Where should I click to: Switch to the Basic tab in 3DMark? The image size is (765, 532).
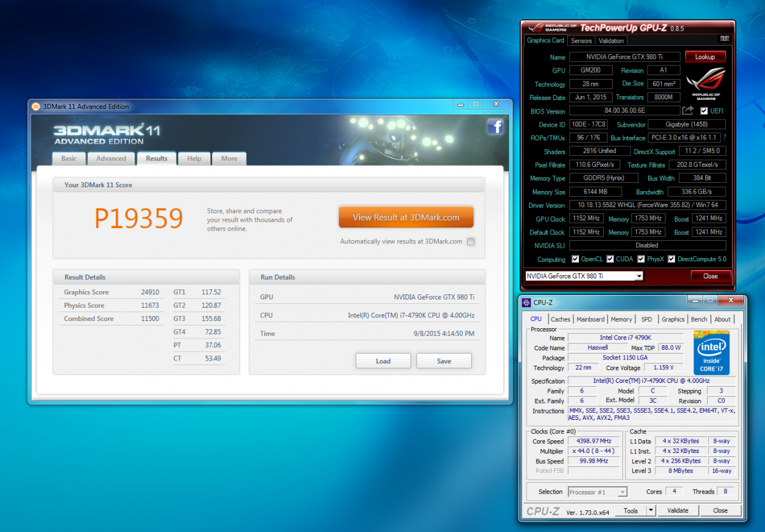69,159
